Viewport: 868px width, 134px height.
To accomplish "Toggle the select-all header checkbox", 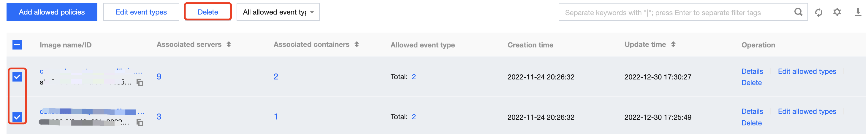I will point(17,45).
